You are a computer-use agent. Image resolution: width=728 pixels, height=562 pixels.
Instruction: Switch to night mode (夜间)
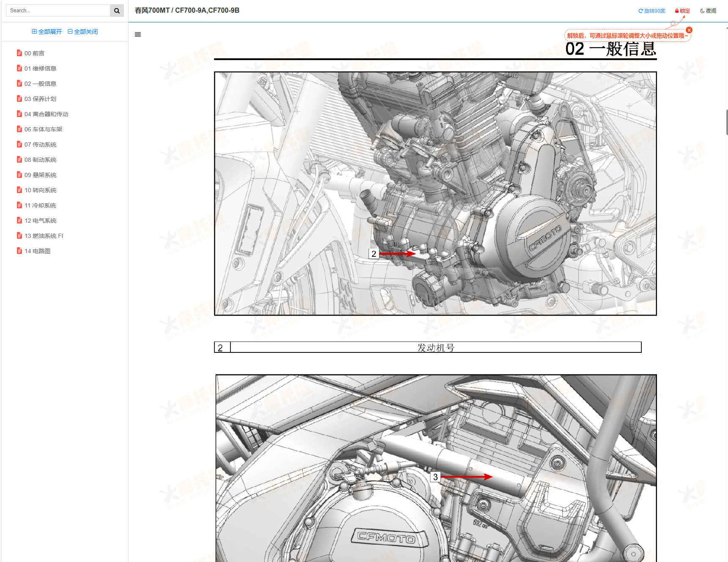[708, 11]
